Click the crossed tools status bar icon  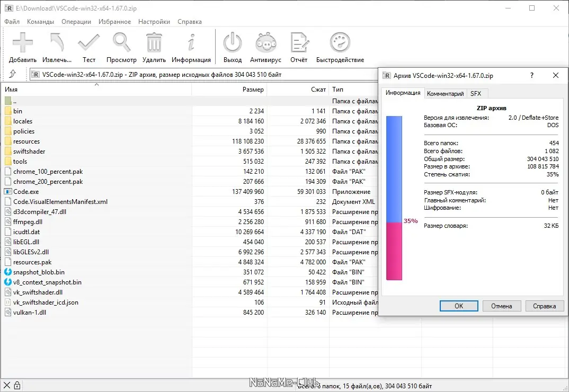[x=7, y=386]
